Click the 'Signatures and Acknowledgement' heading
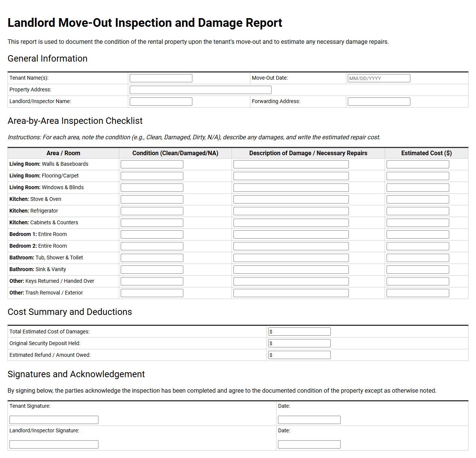The image size is (476, 458). tap(76, 374)
